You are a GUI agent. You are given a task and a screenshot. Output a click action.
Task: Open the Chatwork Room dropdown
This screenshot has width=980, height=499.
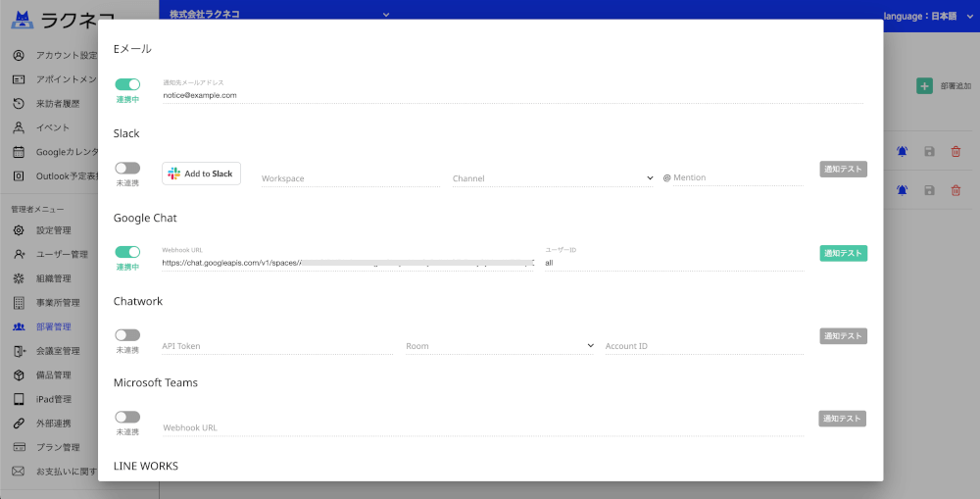[x=500, y=346]
